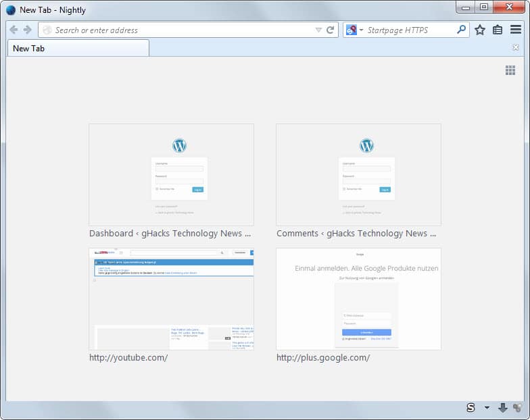This screenshot has height=420, width=530.
Task: Click the S add-on icon in status bar
Action: click(x=471, y=408)
